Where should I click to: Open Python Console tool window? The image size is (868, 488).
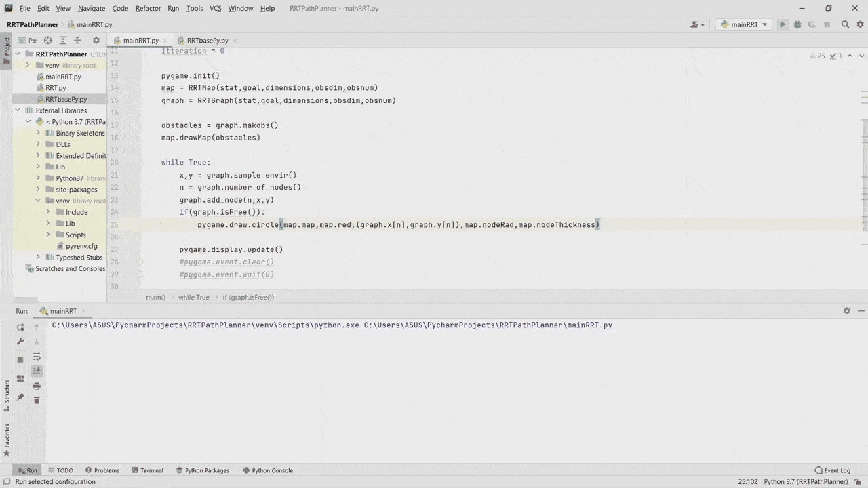point(267,470)
